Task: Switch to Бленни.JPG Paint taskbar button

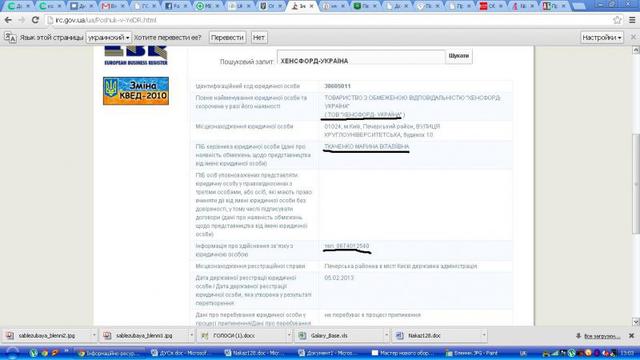Action: [478, 353]
